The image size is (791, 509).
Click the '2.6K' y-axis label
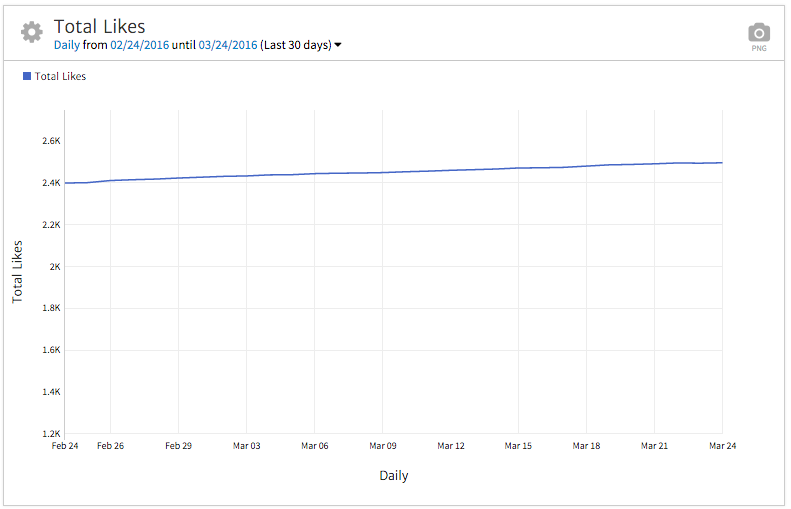coord(51,141)
